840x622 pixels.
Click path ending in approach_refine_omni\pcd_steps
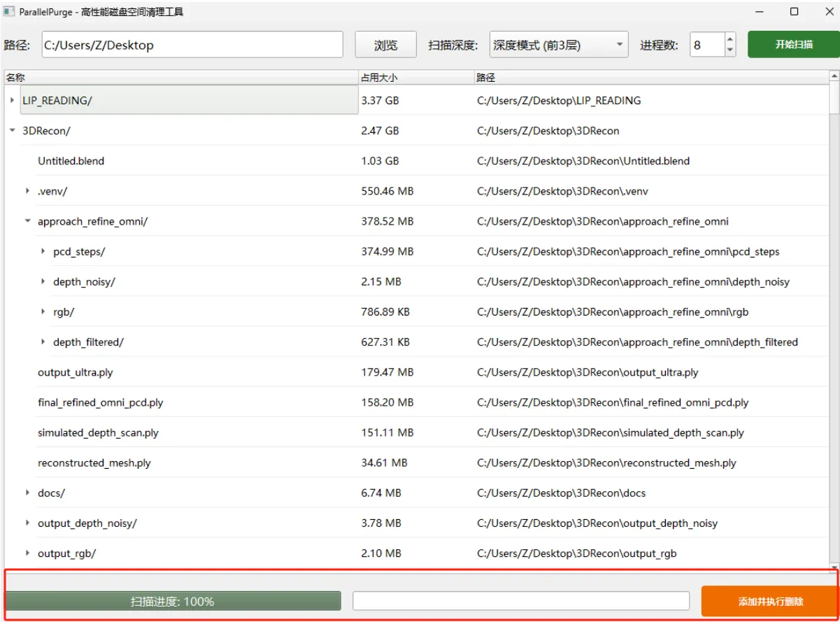pos(628,251)
